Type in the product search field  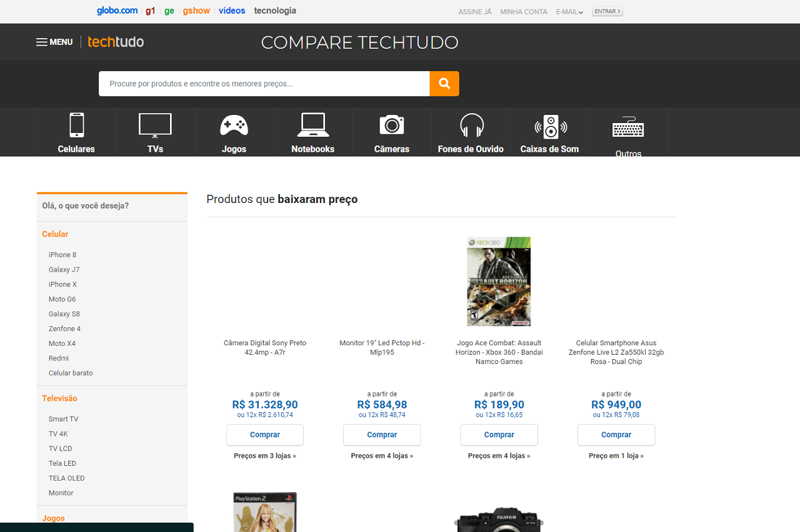(264, 84)
